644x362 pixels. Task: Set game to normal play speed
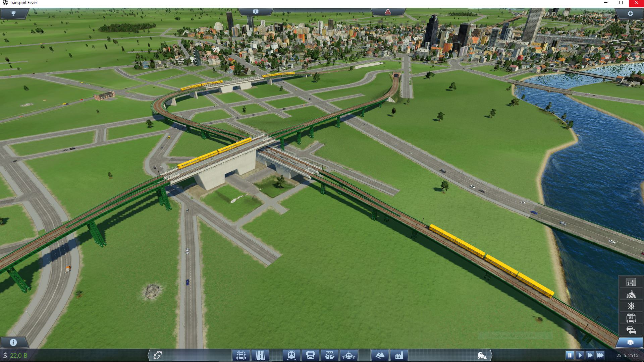tap(580, 355)
